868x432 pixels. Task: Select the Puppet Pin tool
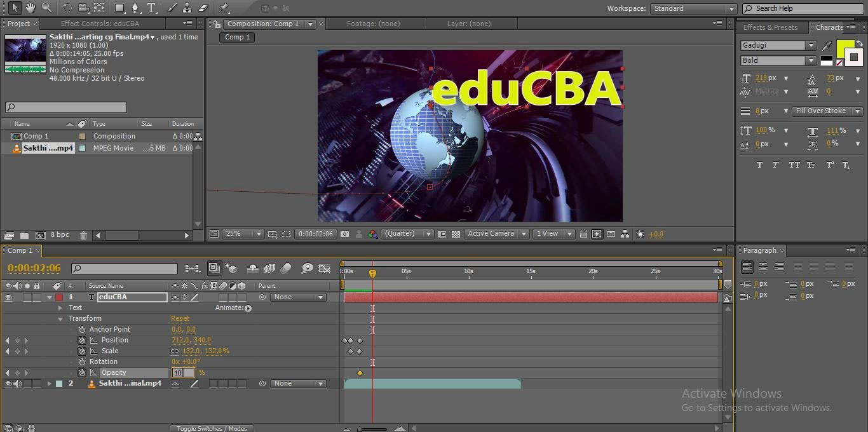(224, 8)
